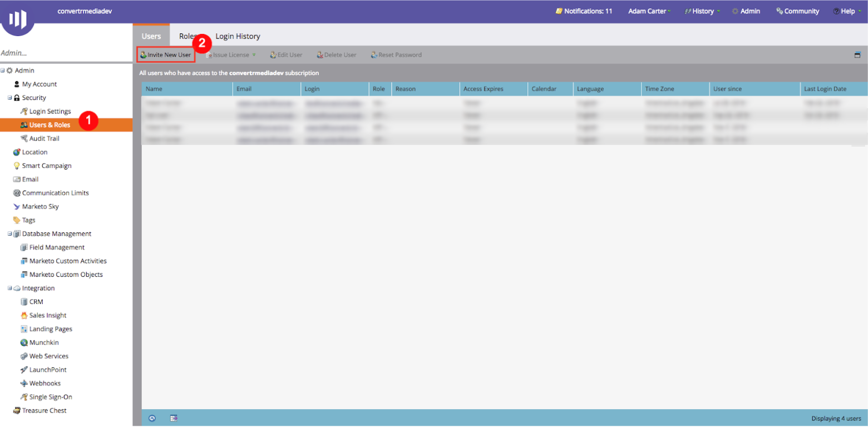The height and width of the screenshot is (428, 868).
Task: Open CRM integration settings
Action: [x=32, y=302]
